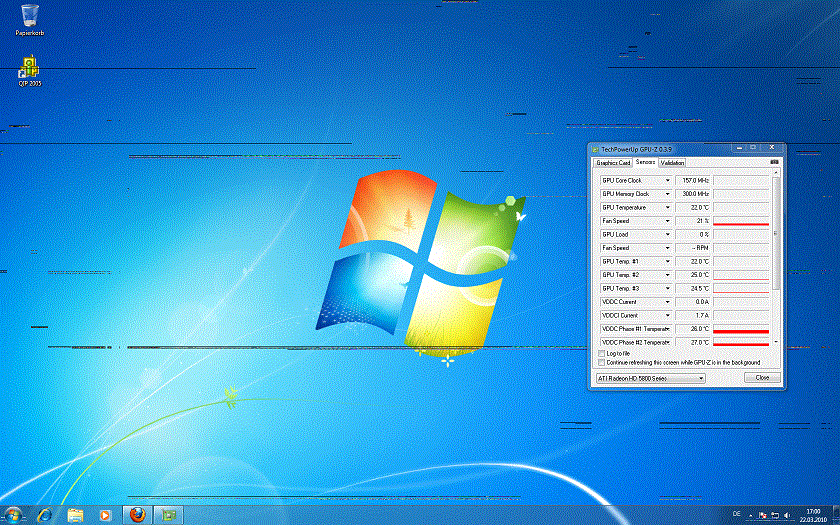This screenshot has height=525, width=840.
Task: Click the VDDC Phase #1 Temperature graph
Action: 741,329
